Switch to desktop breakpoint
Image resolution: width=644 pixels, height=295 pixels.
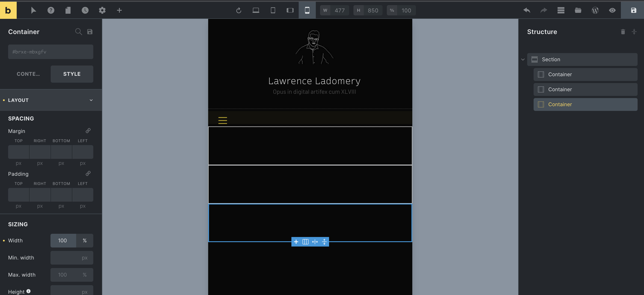256,10
